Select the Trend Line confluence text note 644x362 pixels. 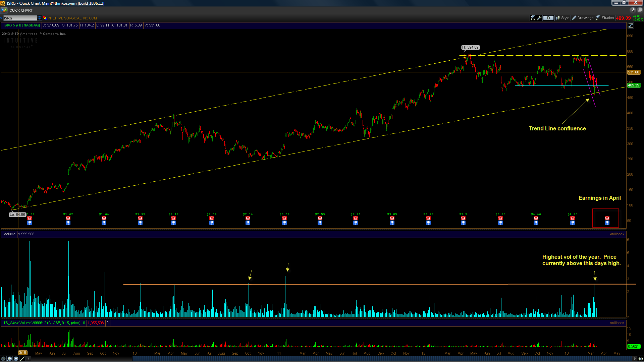(557, 129)
